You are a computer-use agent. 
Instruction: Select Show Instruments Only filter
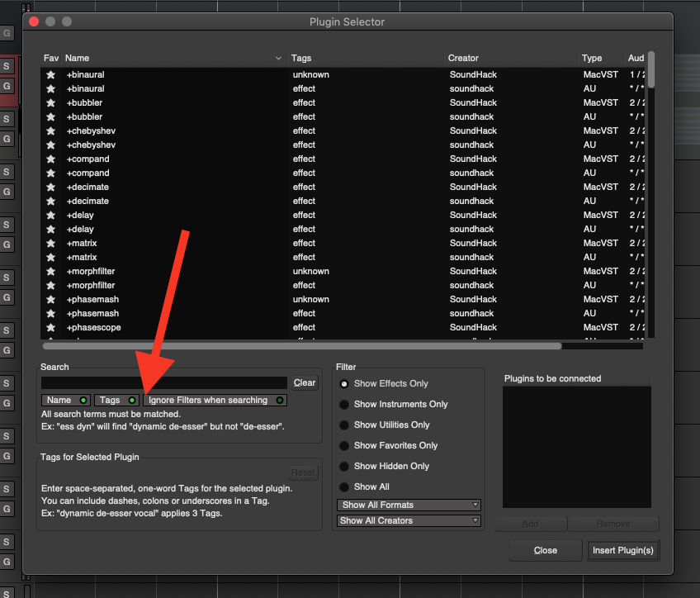click(x=344, y=404)
